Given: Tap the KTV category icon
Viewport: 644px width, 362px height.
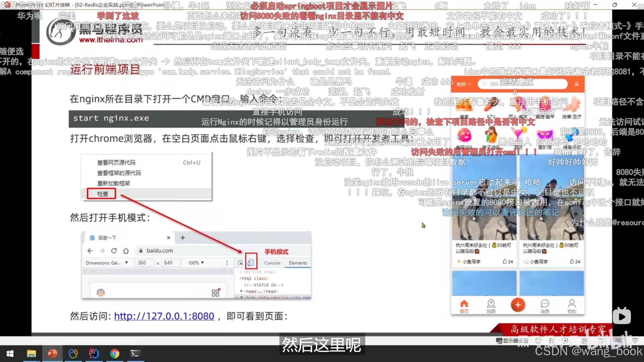Looking at the screenshot, I should [x=490, y=107].
